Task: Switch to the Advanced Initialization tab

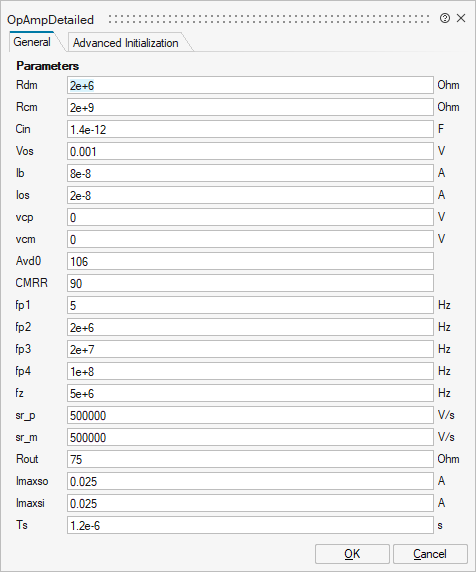Action: pos(125,43)
